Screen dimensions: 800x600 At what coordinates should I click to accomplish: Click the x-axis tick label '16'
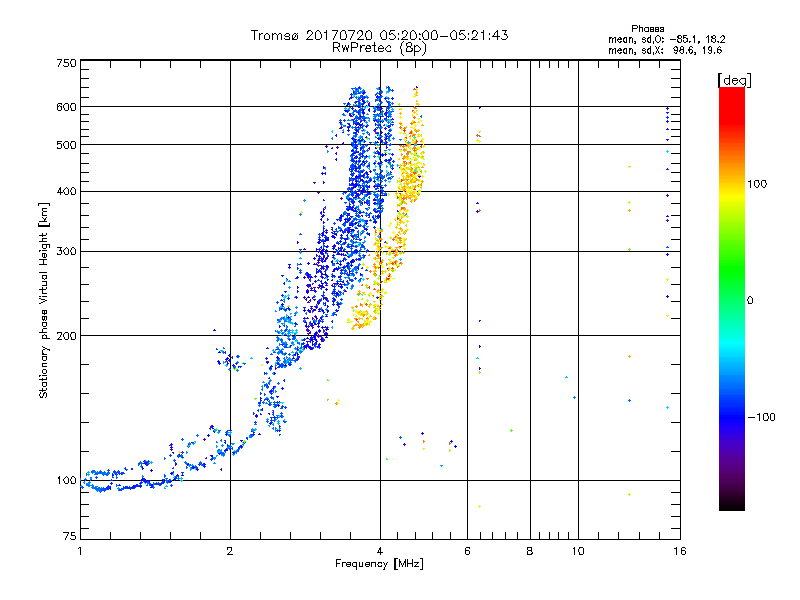click(680, 551)
